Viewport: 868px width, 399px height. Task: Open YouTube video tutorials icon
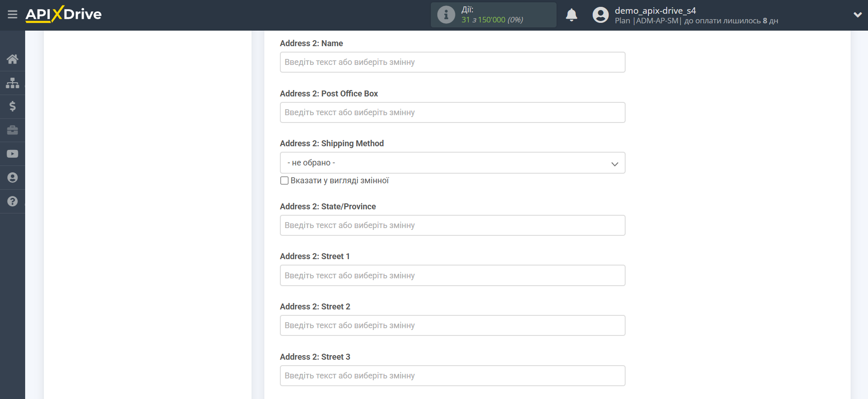[12, 154]
